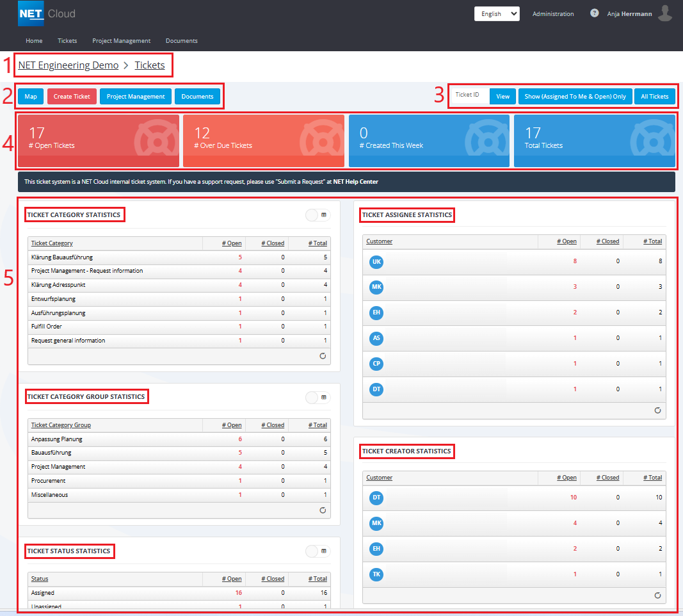
Task: Open the Tickets menu in the navbar
Action: coord(67,41)
